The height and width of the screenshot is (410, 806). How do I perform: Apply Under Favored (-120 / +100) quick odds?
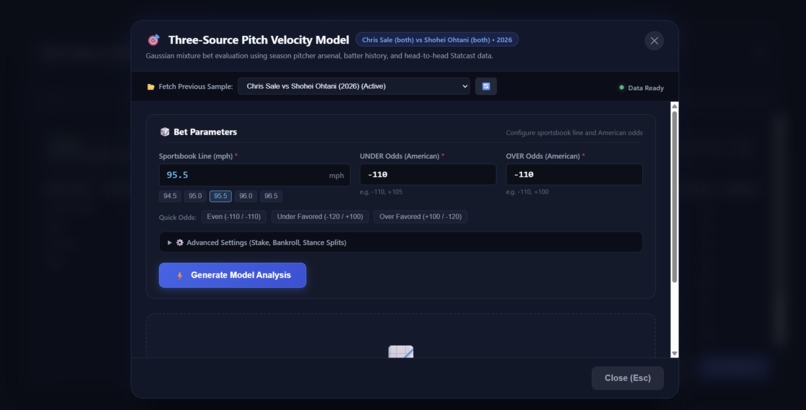[320, 217]
